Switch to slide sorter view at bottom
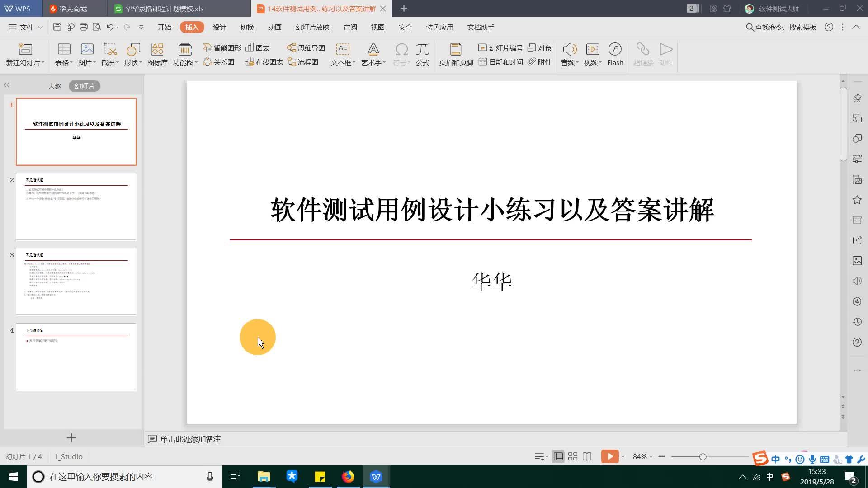This screenshot has height=488, width=868. tap(572, 456)
